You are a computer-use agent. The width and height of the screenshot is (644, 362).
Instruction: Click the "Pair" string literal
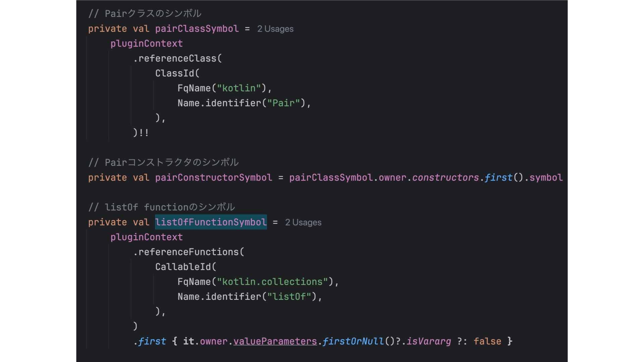[x=283, y=103]
